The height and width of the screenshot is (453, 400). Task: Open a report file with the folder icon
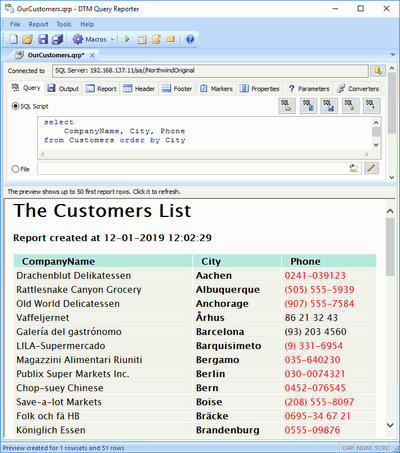coord(27,39)
